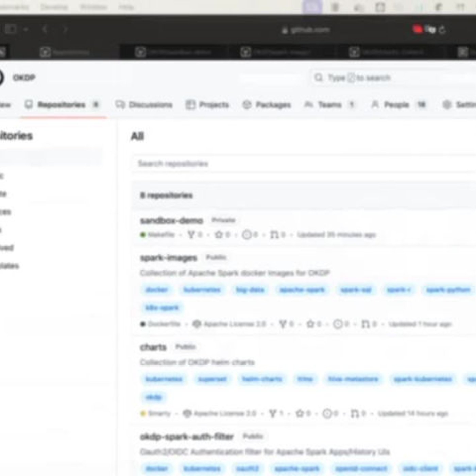Open the sandbox-demo repository
This screenshot has height=476, width=476.
[172, 220]
